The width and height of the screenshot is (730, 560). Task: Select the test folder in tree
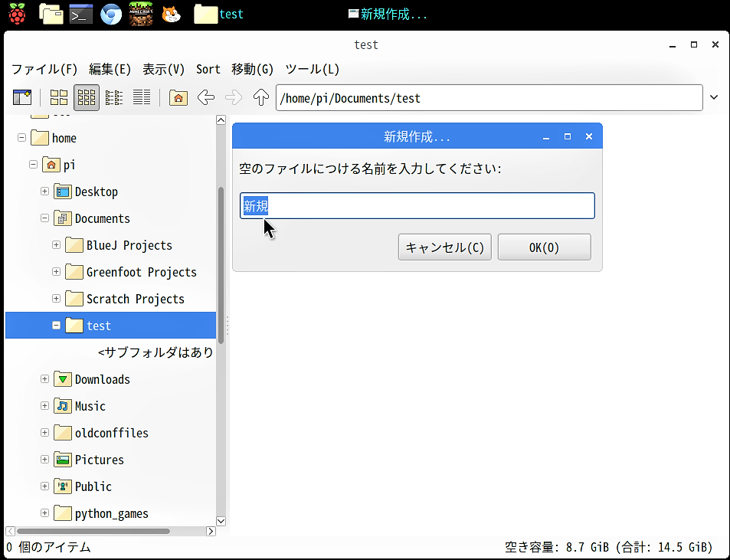tap(111, 326)
